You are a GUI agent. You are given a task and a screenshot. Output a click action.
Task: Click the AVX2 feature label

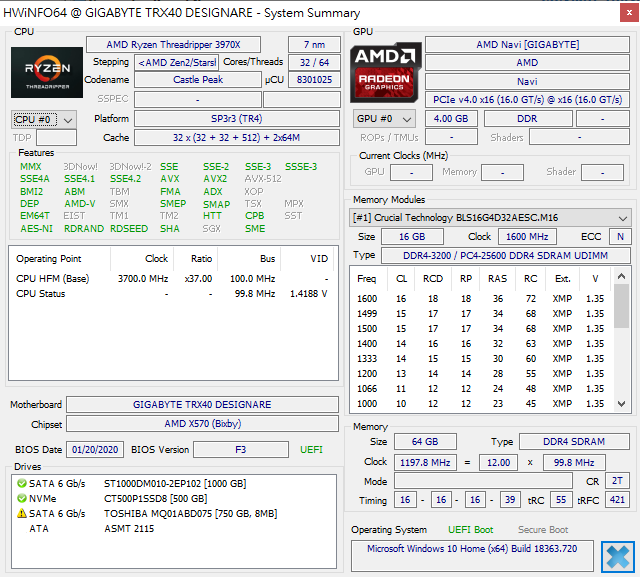coord(215,179)
